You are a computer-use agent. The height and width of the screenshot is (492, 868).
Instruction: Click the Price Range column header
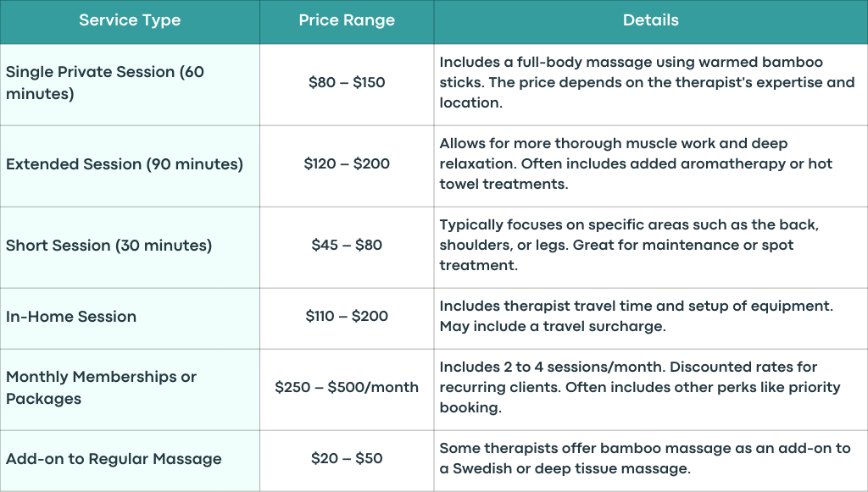pyautogui.click(x=347, y=21)
